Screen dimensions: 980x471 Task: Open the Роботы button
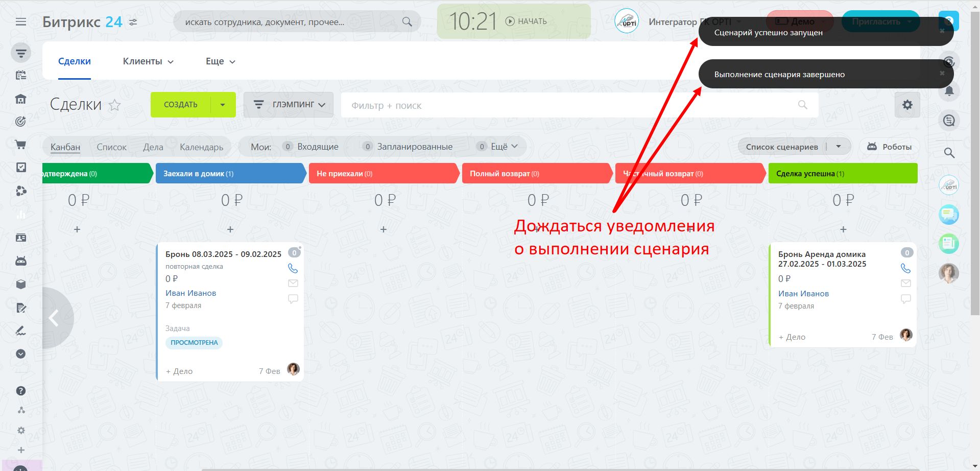tap(890, 147)
